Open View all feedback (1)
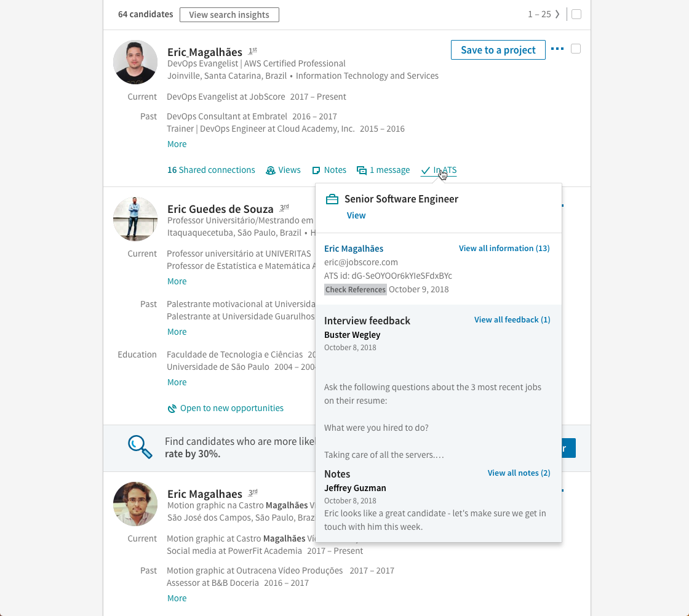The height and width of the screenshot is (616, 689). [x=512, y=319]
